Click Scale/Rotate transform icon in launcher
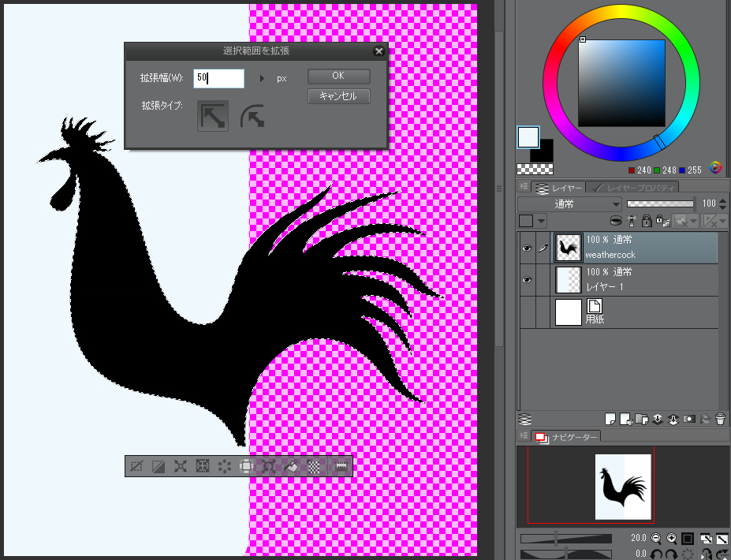 tap(269, 466)
